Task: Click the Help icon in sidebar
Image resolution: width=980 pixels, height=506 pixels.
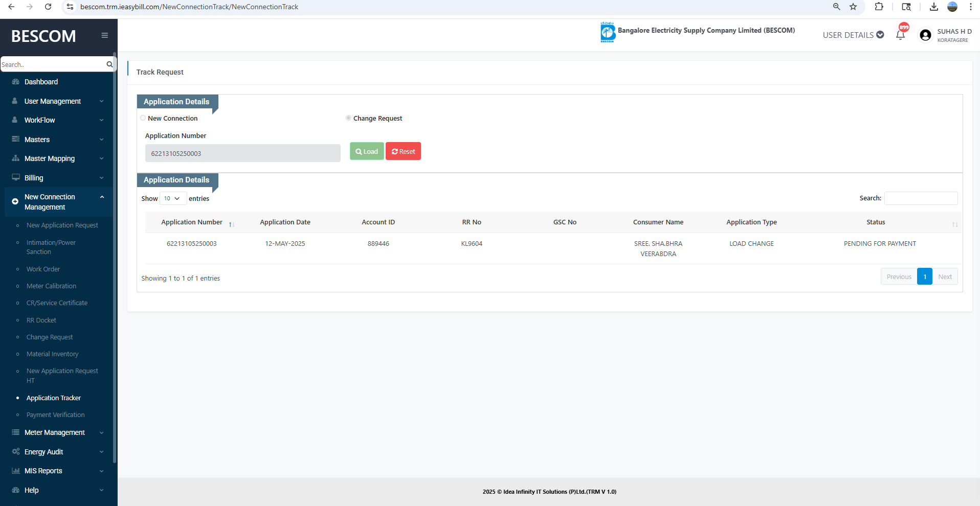Action: [x=15, y=490]
